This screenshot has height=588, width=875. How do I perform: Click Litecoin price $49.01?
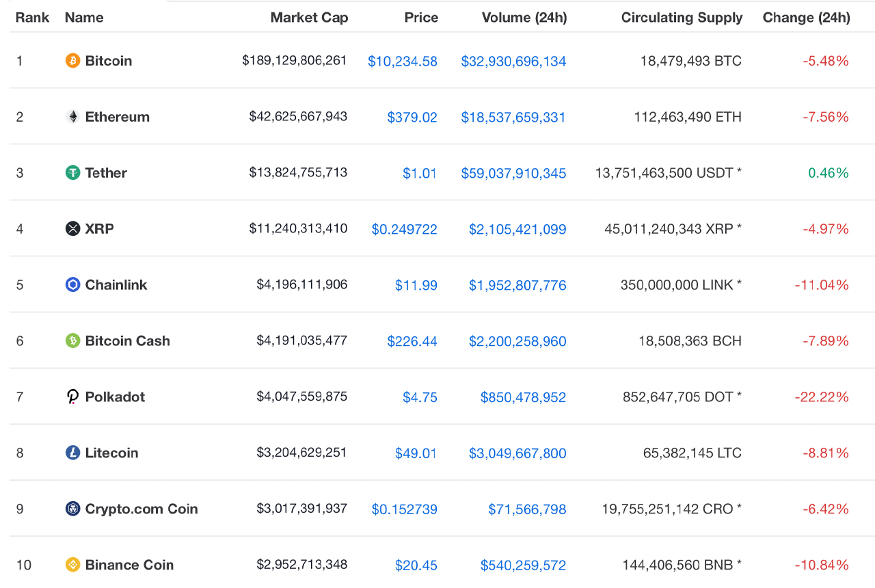coord(416,454)
